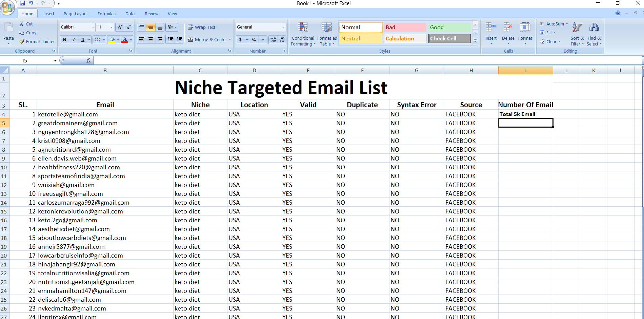Screen dimensions: 644x319
Task: Apply the Bad cell style
Action: [405, 27]
